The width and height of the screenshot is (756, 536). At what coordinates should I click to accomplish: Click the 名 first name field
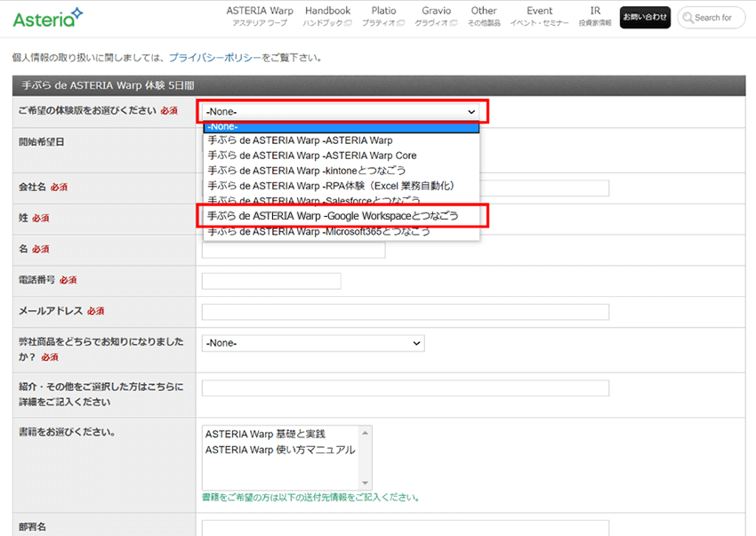click(x=294, y=250)
